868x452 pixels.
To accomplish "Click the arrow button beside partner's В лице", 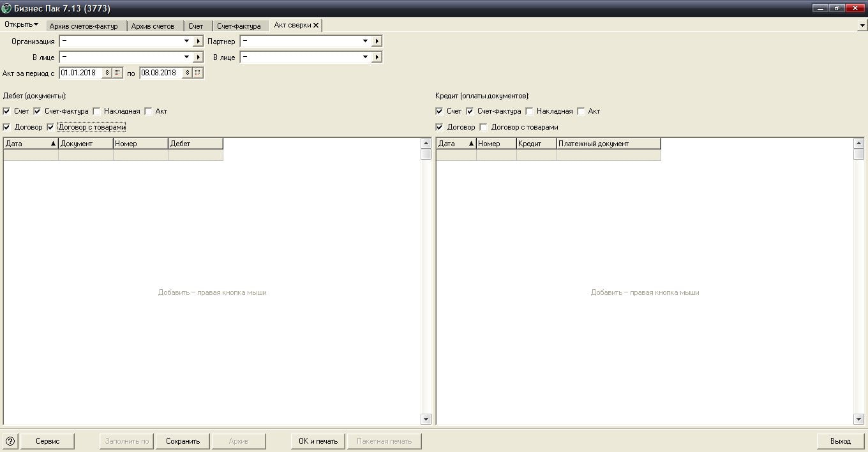I will coord(377,57).
